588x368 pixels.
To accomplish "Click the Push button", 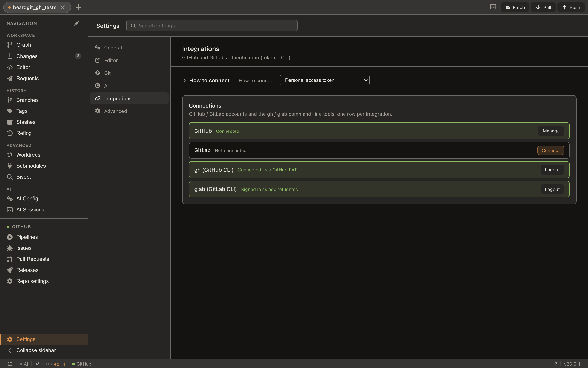I will [x=571, y=7].
